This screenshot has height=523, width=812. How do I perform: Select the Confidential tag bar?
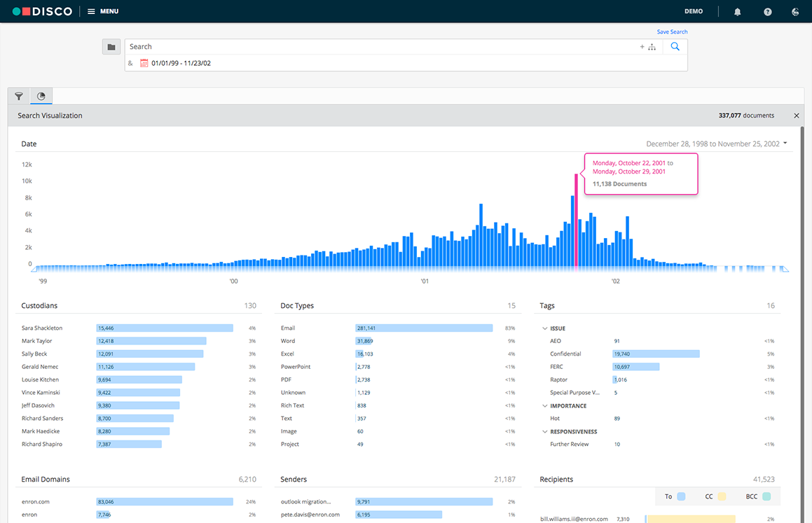coord(656,354)
